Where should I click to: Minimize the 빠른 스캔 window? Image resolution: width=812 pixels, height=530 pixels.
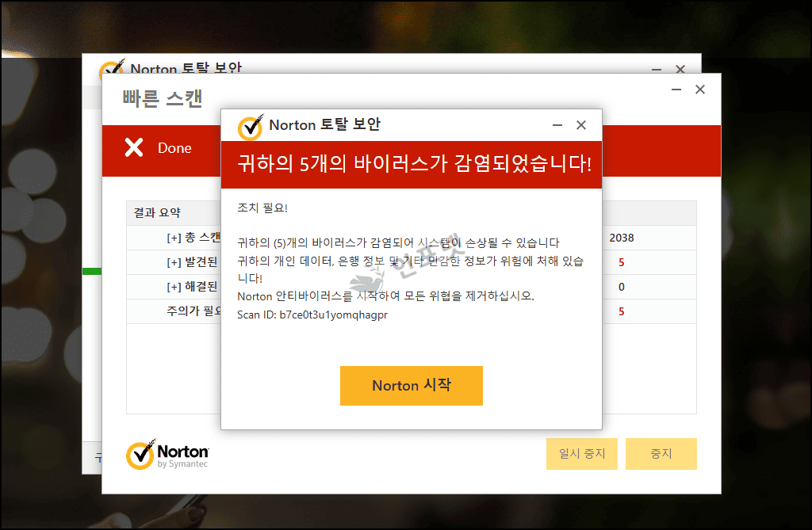[x=676, y=90]
